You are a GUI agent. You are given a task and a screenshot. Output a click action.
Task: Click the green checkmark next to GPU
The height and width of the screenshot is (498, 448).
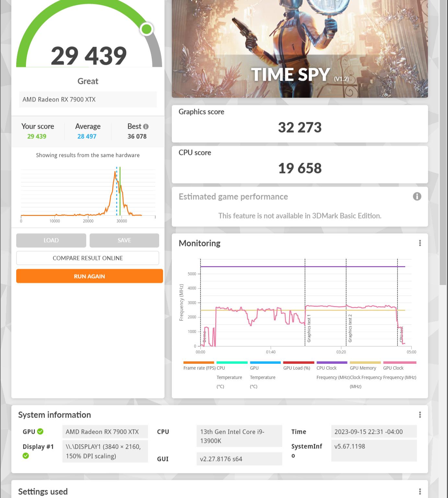pyautogui.click(x=40, y=431)
